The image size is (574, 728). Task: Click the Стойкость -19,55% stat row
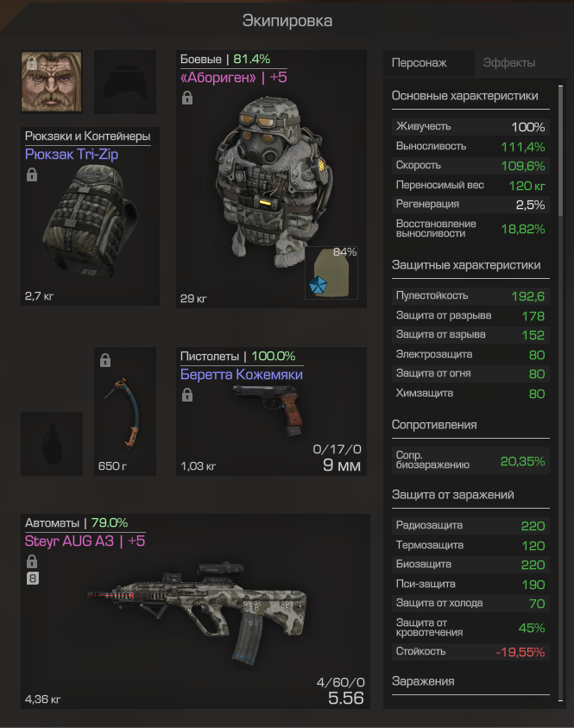pos(470,652)
